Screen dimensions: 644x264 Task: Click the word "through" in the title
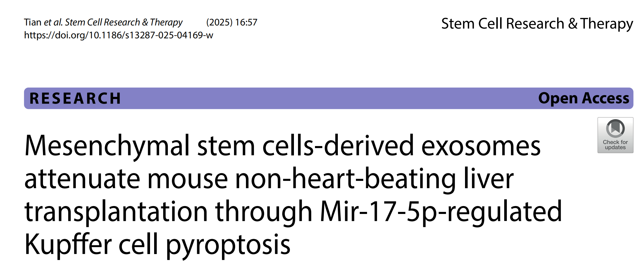(x=264, y=211)
